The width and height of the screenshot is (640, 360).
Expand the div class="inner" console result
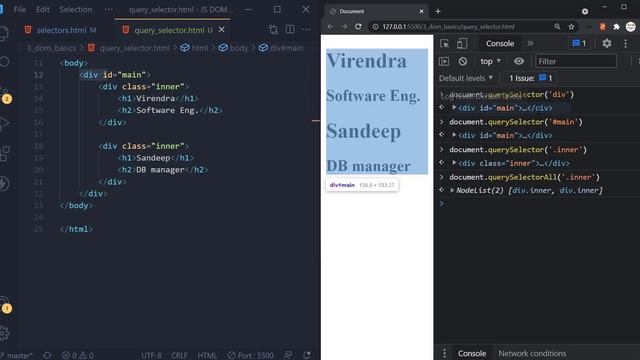[x=454, y=163]
